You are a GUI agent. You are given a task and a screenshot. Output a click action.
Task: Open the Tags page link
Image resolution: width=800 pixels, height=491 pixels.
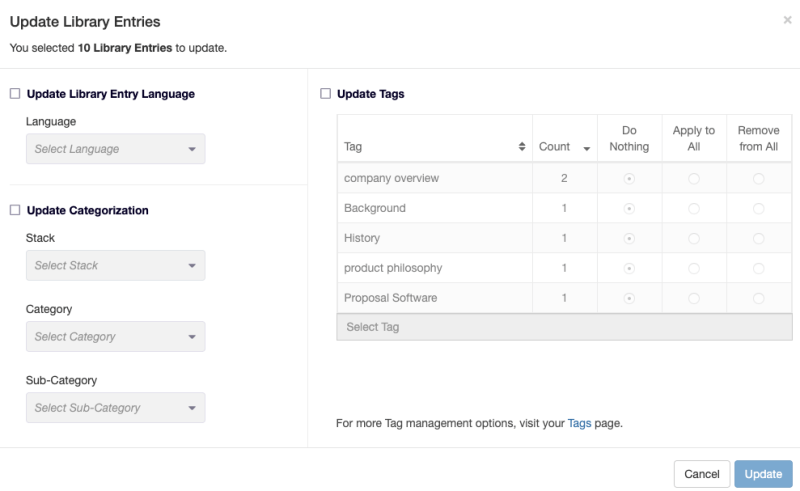click(579, 423)
